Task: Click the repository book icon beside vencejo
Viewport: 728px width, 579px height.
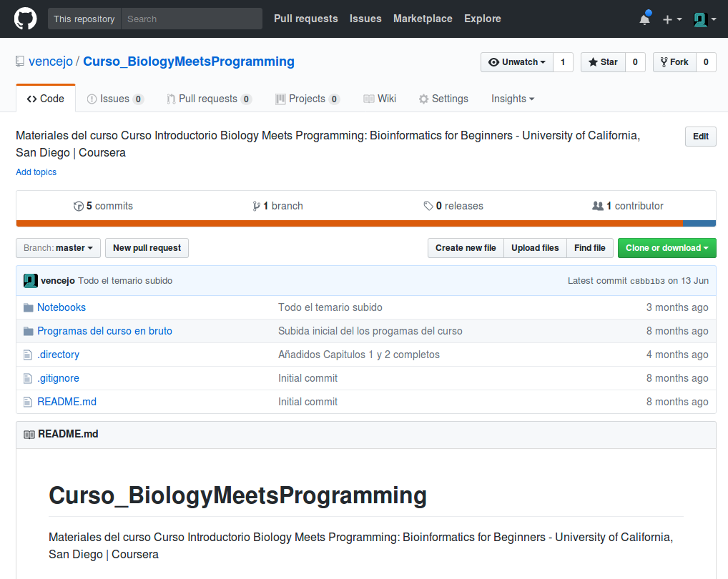Action: coord(19,61)
